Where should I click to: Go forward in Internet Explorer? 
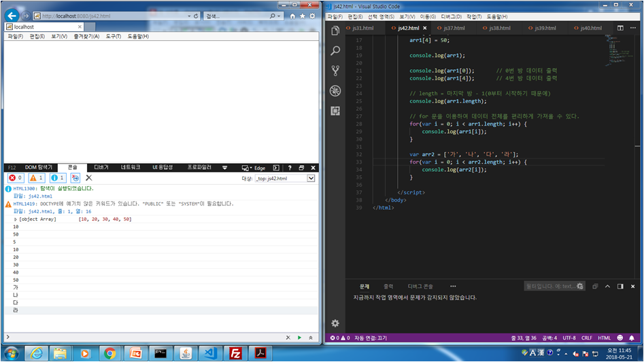[25, 16]
